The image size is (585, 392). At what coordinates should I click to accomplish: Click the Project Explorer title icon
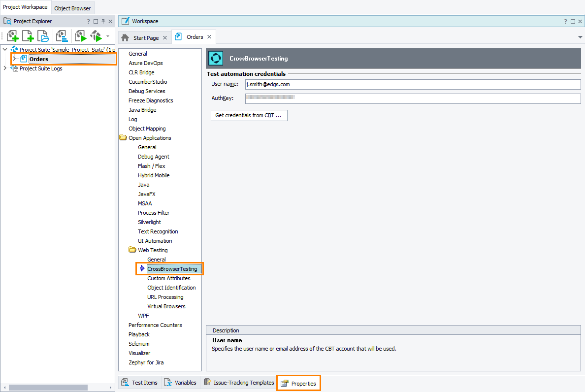tap(7, 21)
